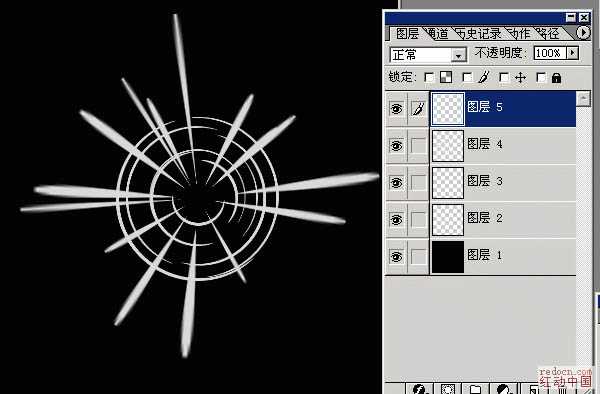This screenshot has width=600, height=394.
Task: Click the 图层 3 thumbnail
Action: pyautogui.click(x=448, y=183)
